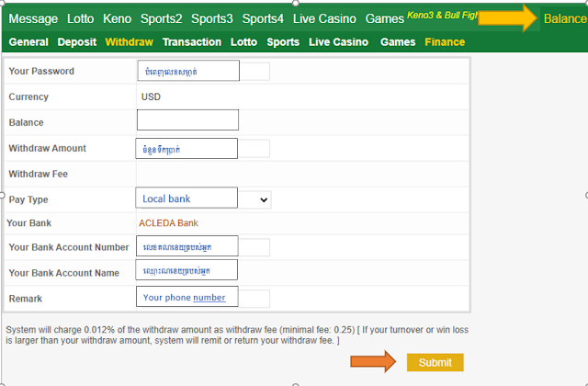Switch to the Deposit tab
Image resolution: width=588 pixels, height=386 pixels.
(x=76, y=42)
